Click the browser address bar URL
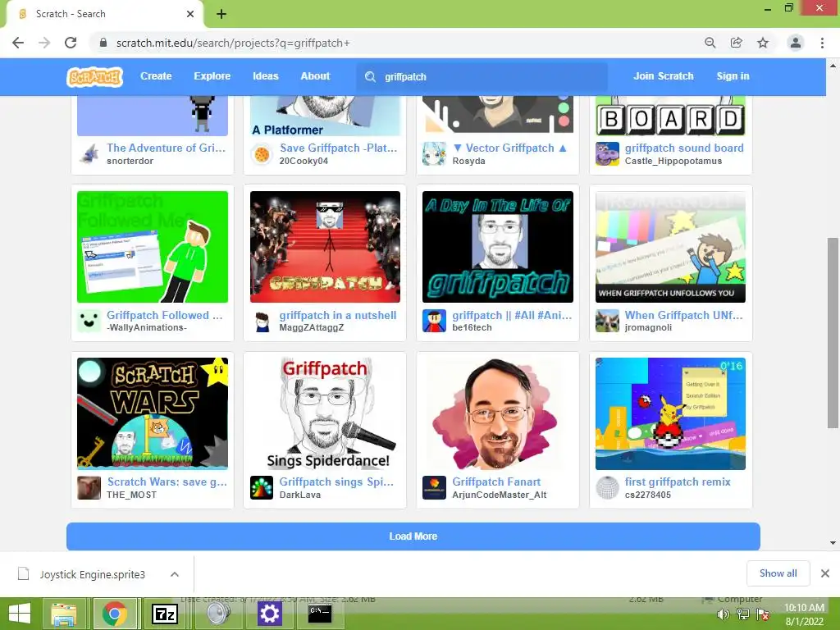The width and height of the screenshot is (840, 630). click(x=233, y=43)
